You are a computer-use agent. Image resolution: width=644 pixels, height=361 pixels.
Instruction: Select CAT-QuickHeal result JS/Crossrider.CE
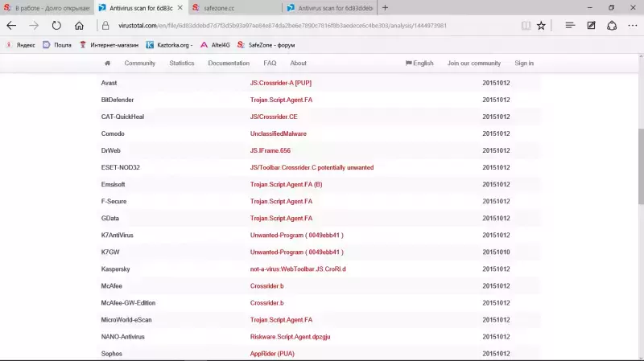pos(274,117)
